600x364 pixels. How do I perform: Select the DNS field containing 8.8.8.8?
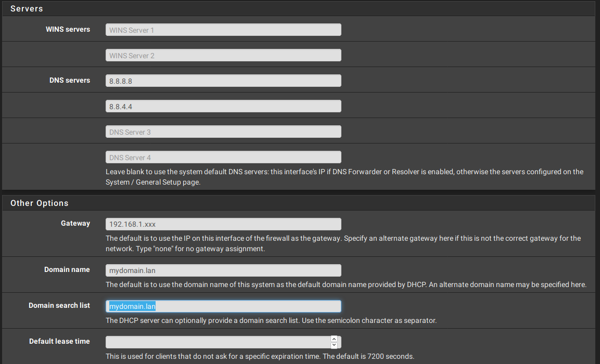[x=223, y=81]
